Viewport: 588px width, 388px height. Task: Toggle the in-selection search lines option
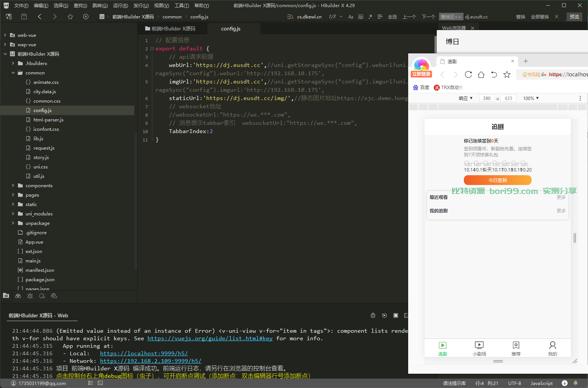(380, 17)
